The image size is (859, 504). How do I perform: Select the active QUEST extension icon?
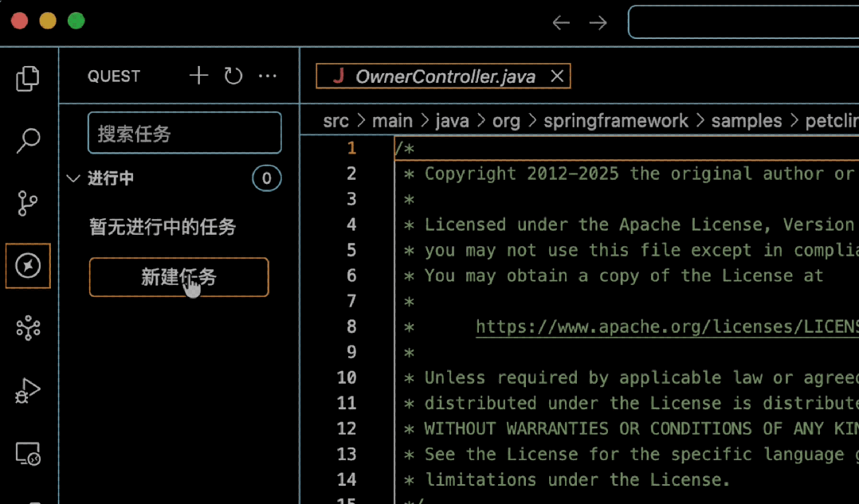(x=28, y=265)
